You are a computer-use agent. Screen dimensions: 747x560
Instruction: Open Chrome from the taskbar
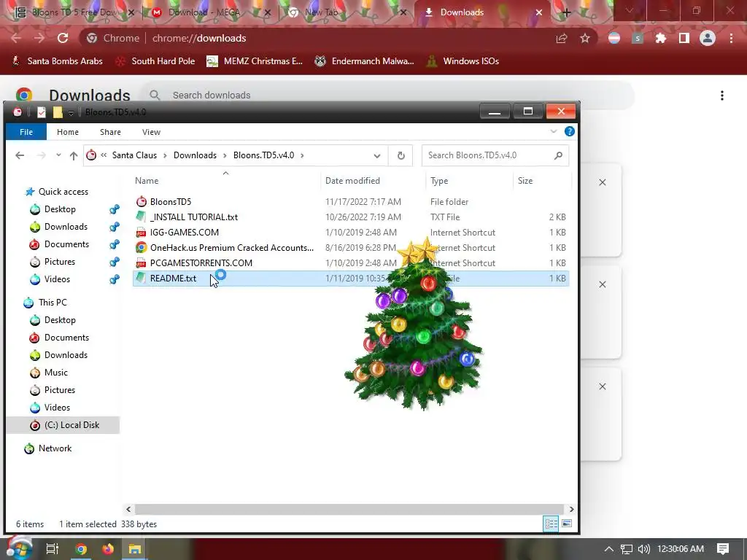tap(81, 549)
